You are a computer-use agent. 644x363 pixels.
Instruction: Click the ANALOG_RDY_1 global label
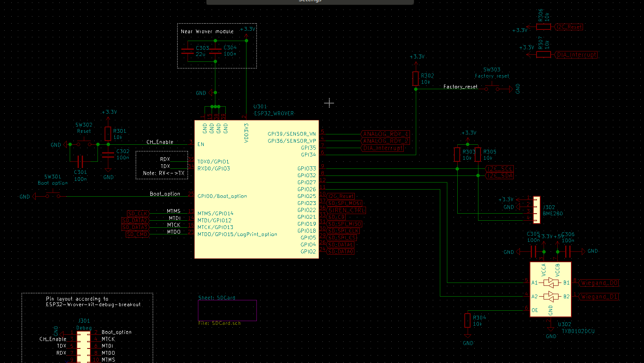click(x=385, y=134)
